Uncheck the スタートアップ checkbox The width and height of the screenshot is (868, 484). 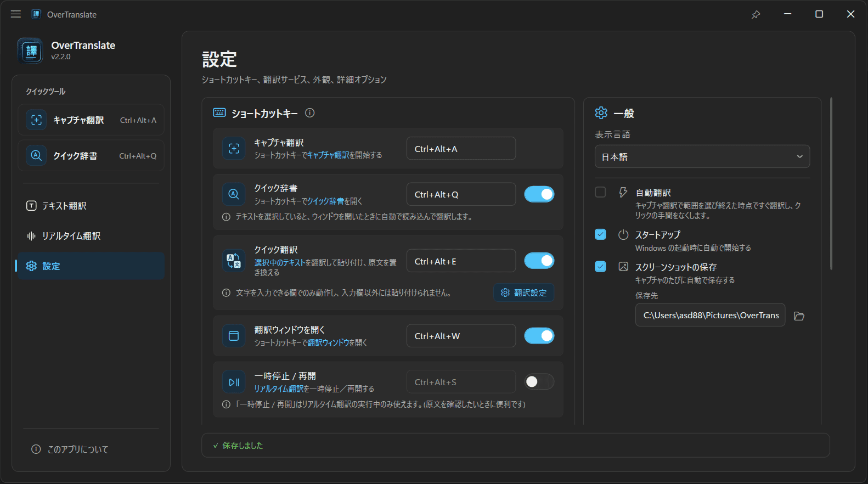click(x=600, y=234)
